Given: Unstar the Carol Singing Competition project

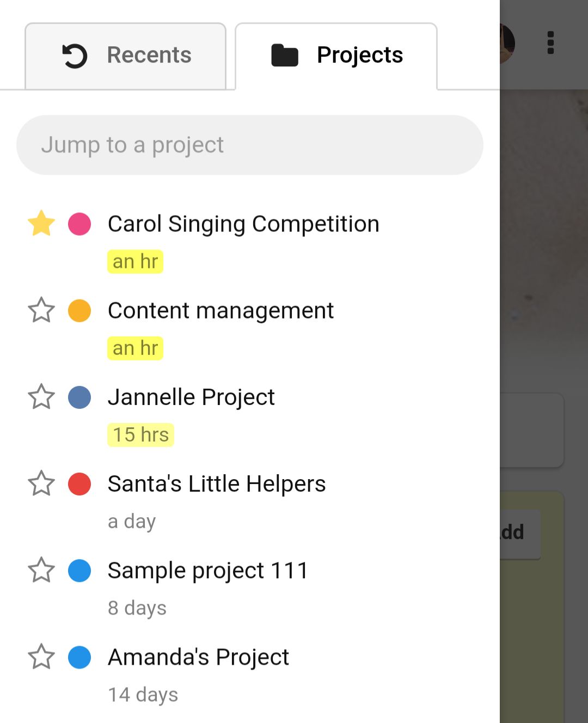Looking at the screenshot, I should tap(41, 224).
